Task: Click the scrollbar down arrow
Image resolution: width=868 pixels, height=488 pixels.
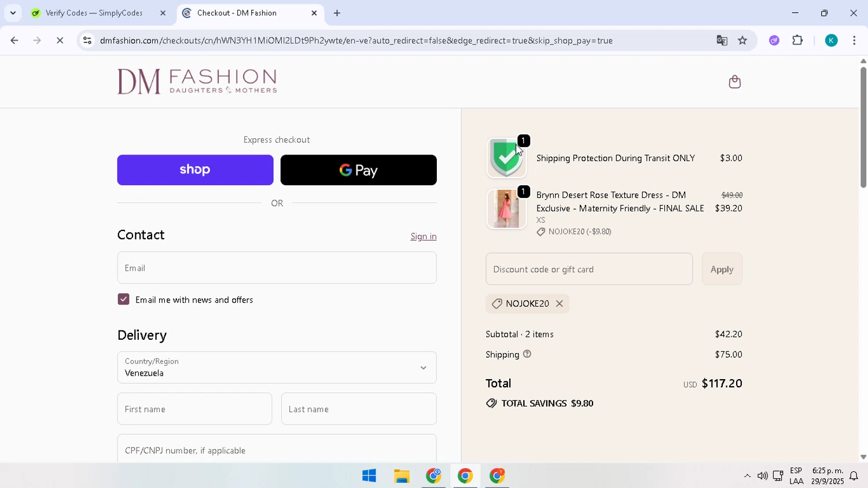Action: [863, 457]
